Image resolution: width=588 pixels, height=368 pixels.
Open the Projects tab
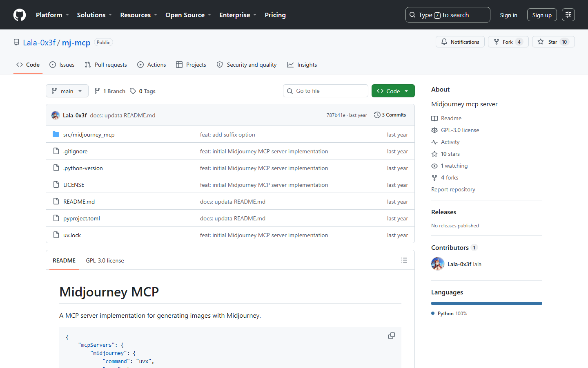[x=191, y=65]
